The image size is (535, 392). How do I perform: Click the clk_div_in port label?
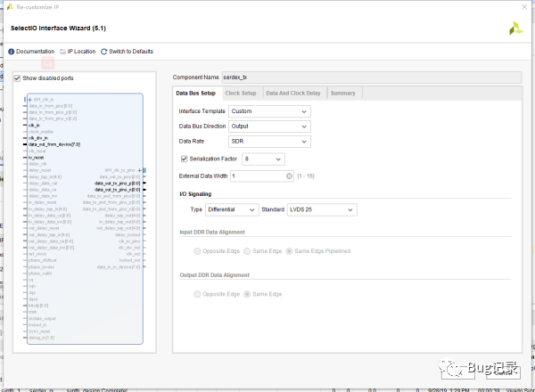coord(38,138)
